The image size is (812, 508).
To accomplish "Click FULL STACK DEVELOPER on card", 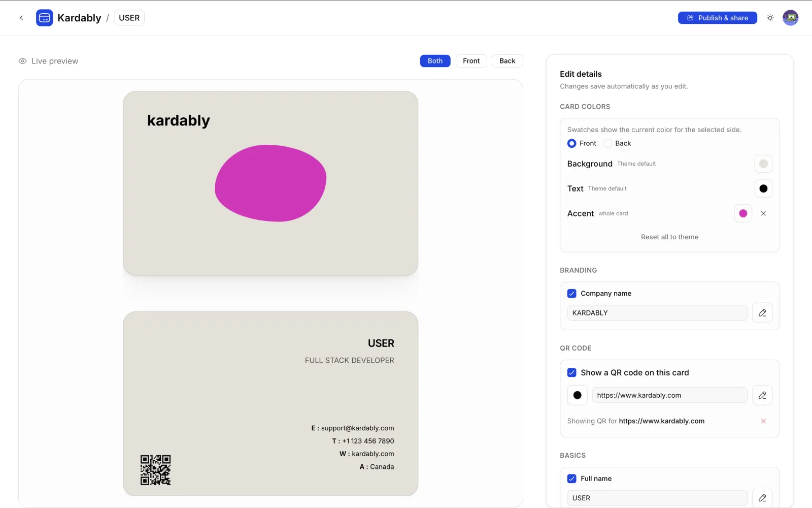I will (349, 360).
